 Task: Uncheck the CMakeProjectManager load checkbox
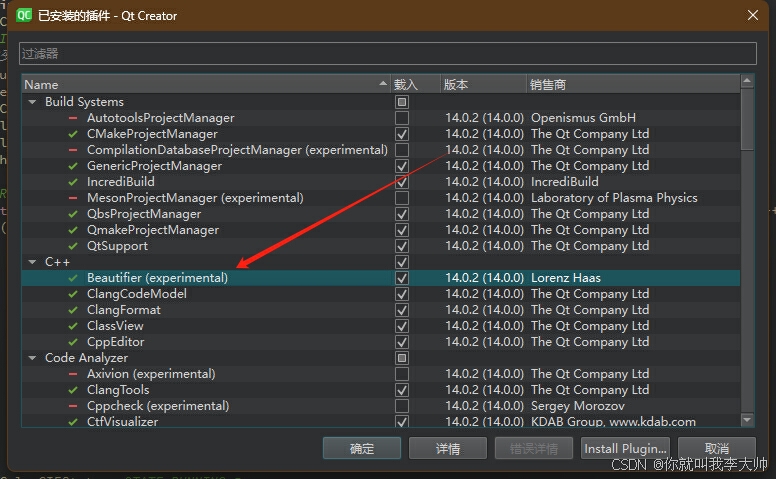pyautogui.click(x=402, y=134)
